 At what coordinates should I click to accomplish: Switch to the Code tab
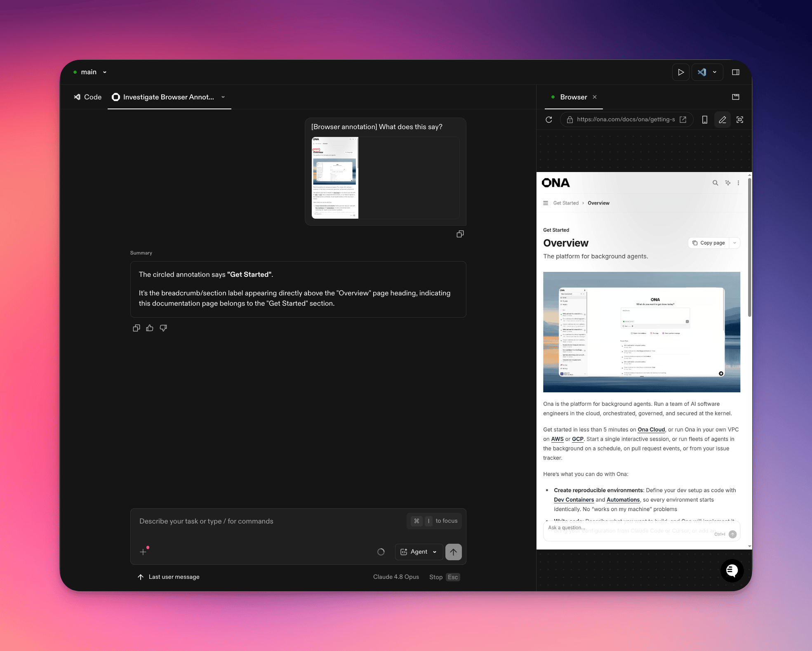88,97
